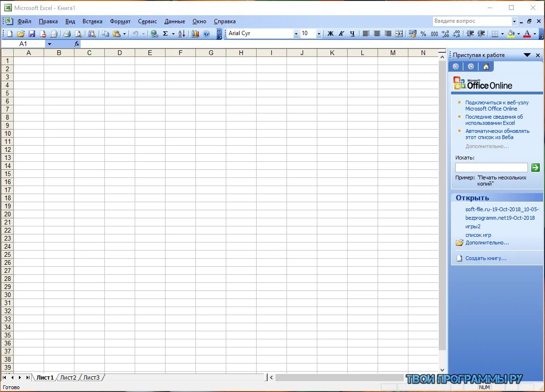Expand the Name Box A1 dropdown

(49, 44)
